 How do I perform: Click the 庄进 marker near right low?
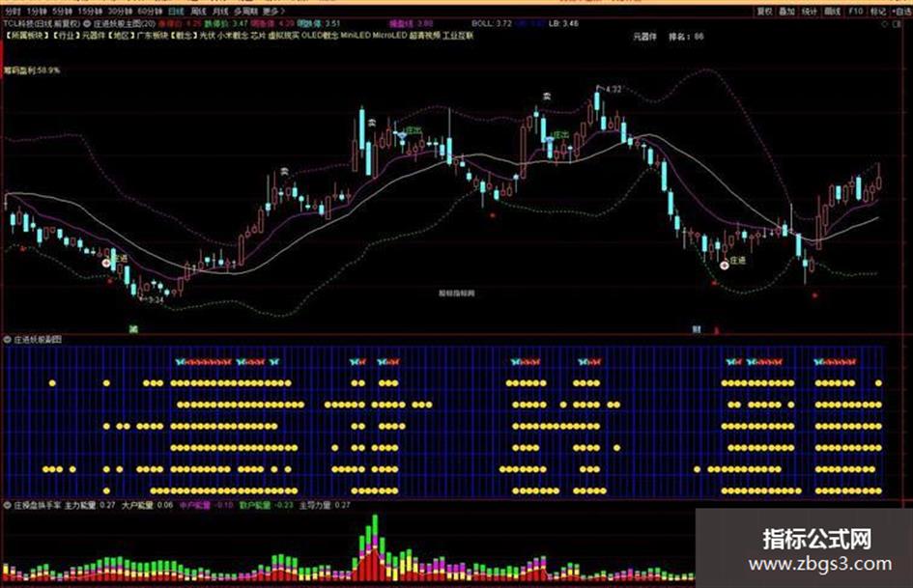(738, 261)
